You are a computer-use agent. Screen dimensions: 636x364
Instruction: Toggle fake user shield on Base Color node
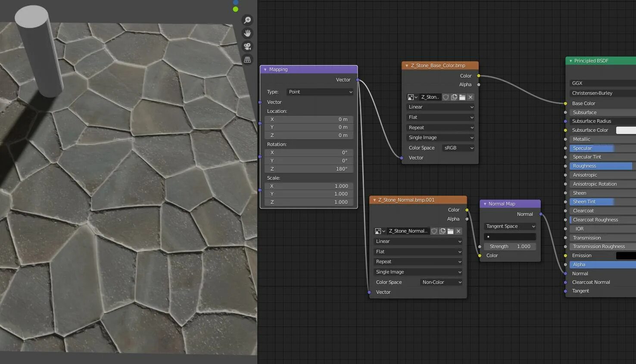(446, 97)
